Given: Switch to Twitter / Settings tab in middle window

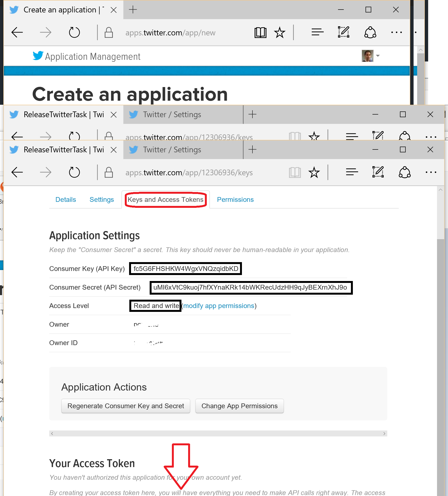Looking at the screenshot, I should 183,114.
